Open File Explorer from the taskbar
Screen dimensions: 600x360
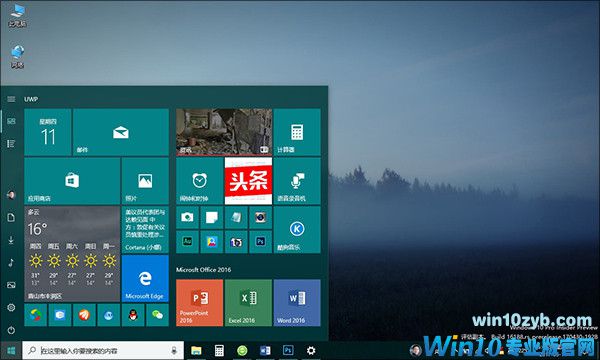[196, 350]
